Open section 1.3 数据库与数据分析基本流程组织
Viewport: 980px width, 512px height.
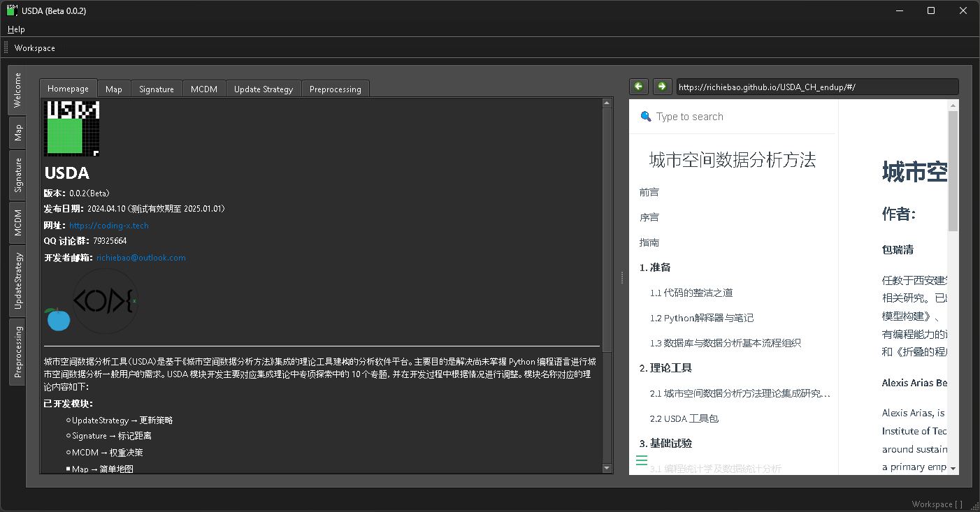click(x=726, y=343)
